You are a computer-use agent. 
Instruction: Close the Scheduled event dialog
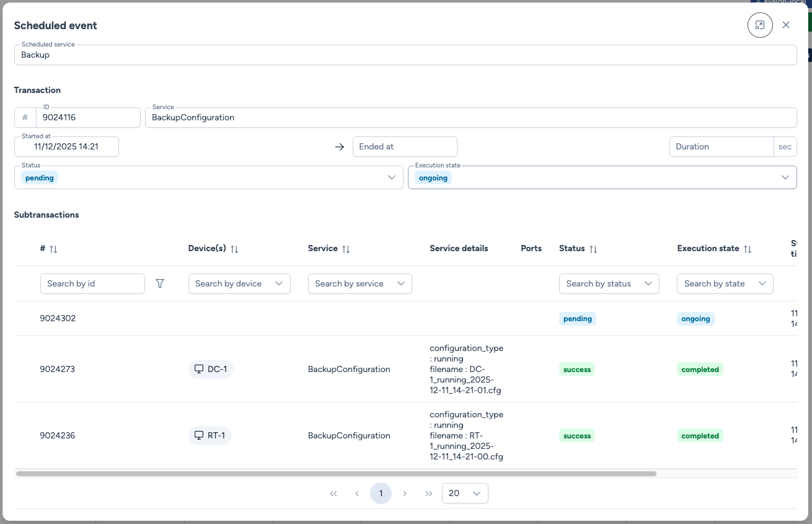786,25
